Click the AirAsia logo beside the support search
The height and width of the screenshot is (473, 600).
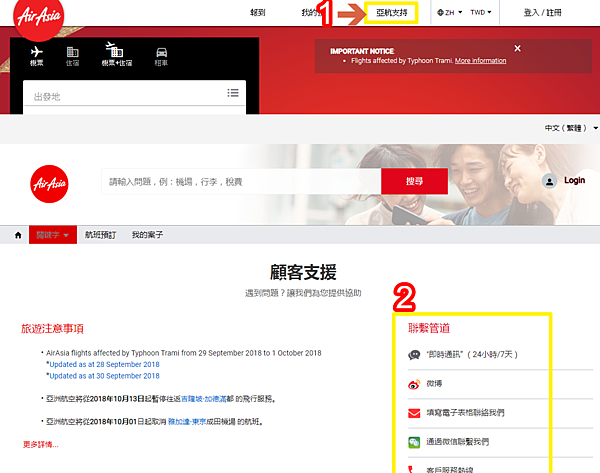(x=49, y=184)
